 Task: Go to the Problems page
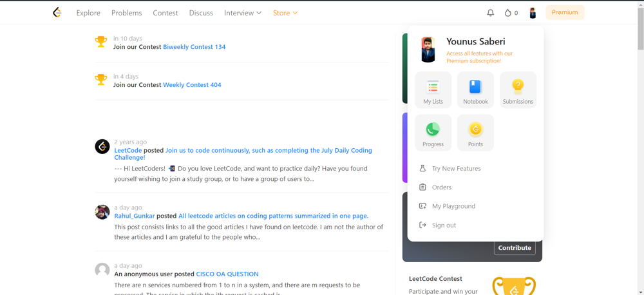[126, 13]
